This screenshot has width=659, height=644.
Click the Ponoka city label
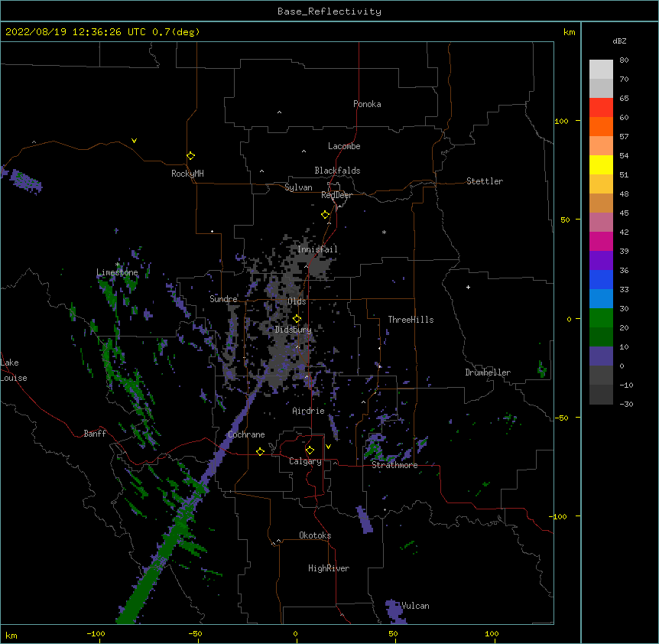(x=367, y=104)
